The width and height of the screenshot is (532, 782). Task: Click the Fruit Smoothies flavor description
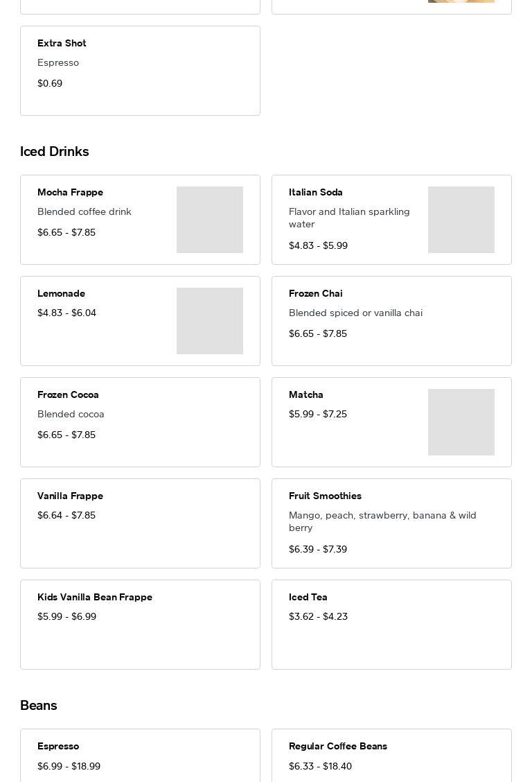[382, 521]
